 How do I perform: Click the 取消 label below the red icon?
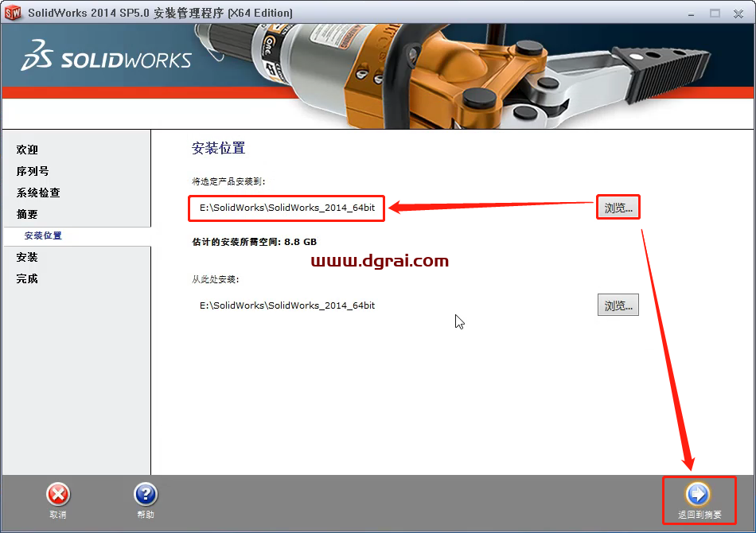pyautogui.click(x=58, y=515)
